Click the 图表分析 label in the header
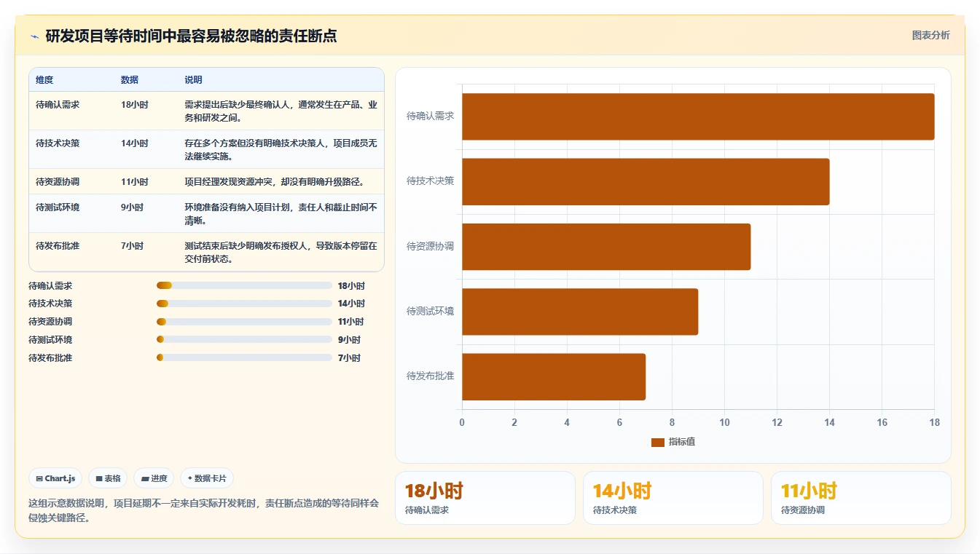 930,35
